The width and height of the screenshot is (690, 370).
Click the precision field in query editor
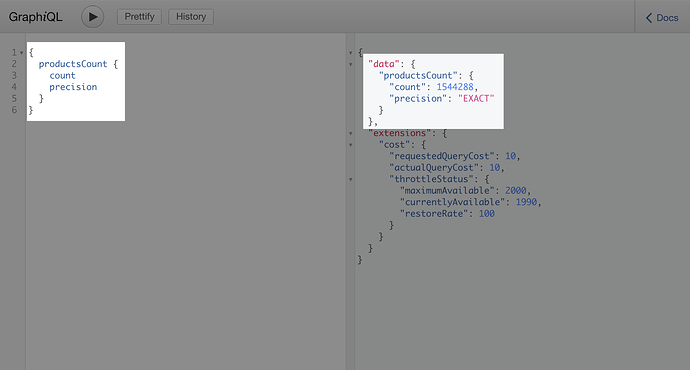tap(73, 87)
